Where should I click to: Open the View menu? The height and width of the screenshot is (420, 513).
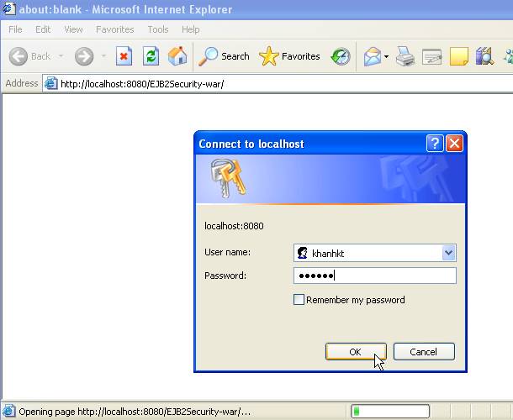[73, 29]
